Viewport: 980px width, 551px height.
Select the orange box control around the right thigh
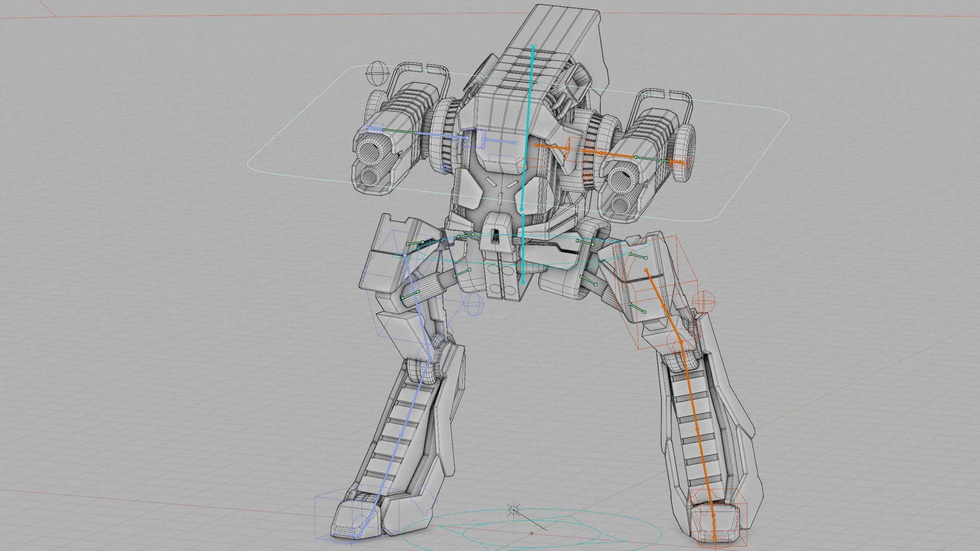[656, 292]
